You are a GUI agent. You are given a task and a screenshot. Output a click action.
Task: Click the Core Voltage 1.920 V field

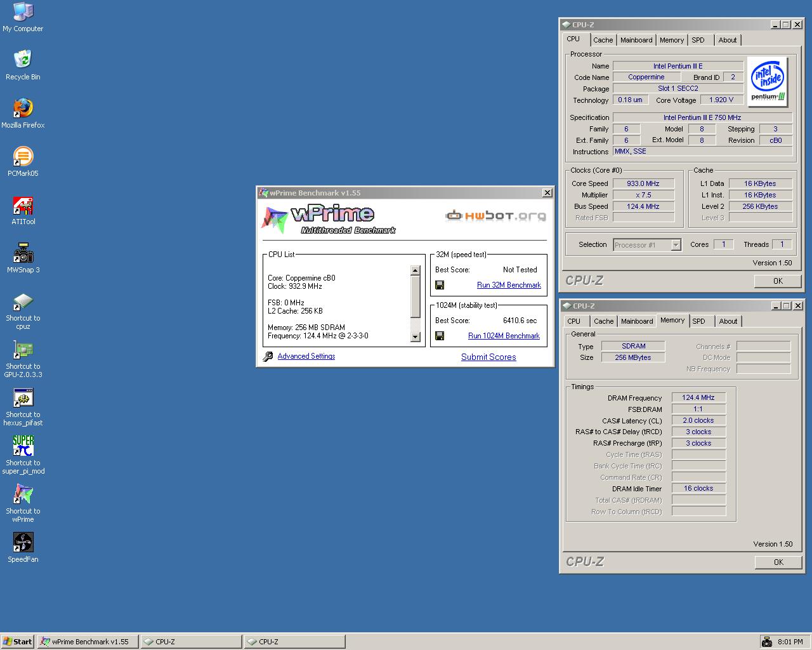click(x=721, y=100)
